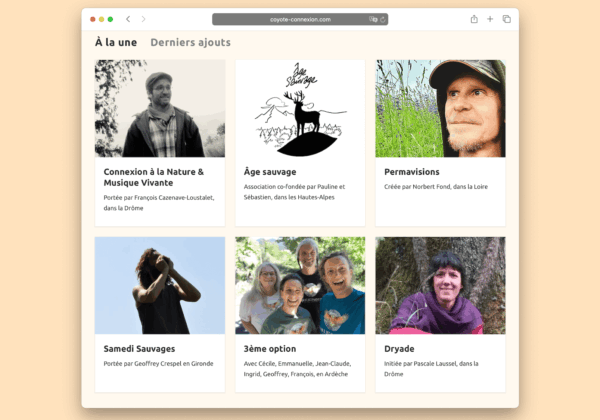
Task: Click the Samedi Sauvages title
Action: (x=140, y=349)
